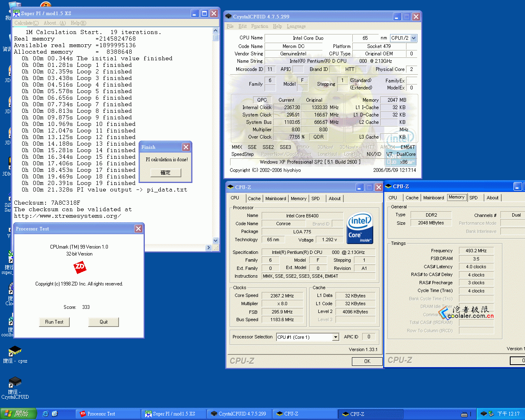
Task: Switch to Processor Test via taskbar button
Action: tap(109, 414)
